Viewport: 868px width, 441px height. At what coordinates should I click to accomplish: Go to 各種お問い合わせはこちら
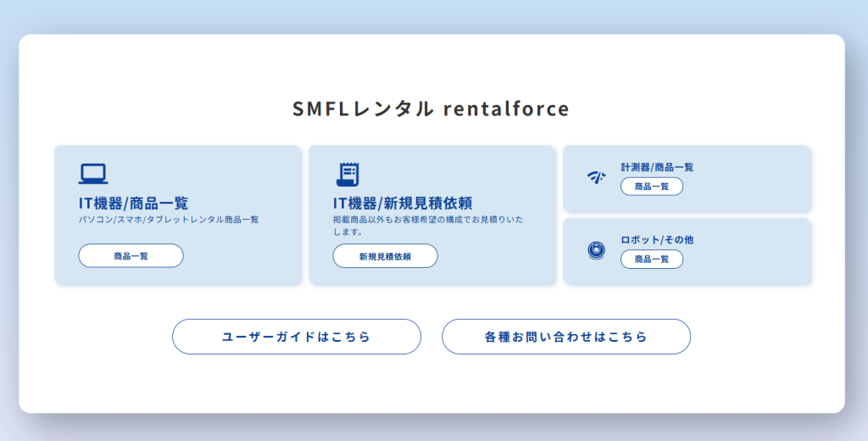coord(565,337)
